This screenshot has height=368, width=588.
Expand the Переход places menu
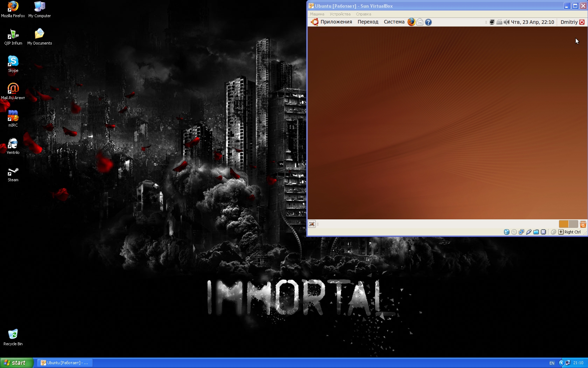click(368, 22)
